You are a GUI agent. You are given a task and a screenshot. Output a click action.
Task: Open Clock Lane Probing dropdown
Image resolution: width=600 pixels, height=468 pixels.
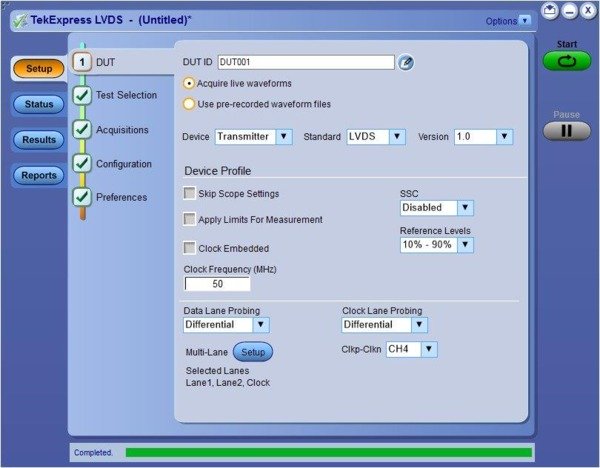pyautogui.click(x=419, y=325)
